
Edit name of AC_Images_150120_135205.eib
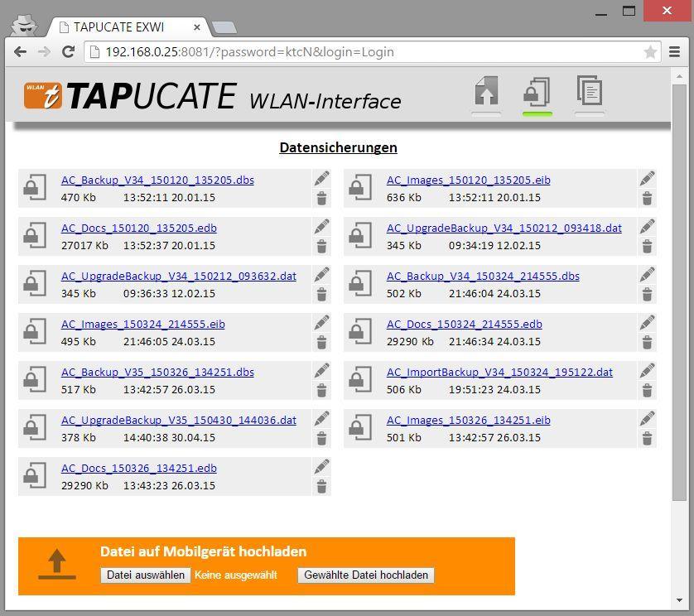pos(647,179)
